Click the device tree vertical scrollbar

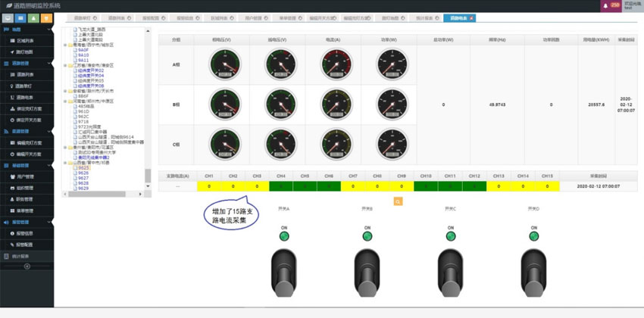coord(148,176)
